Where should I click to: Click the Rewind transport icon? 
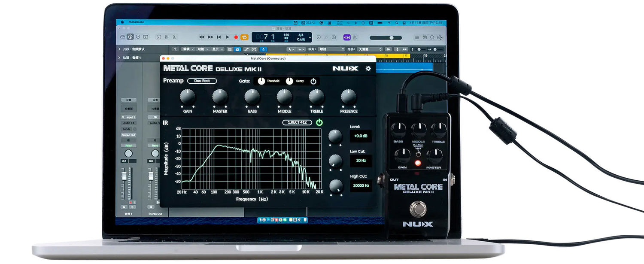[x=201, y=37]
